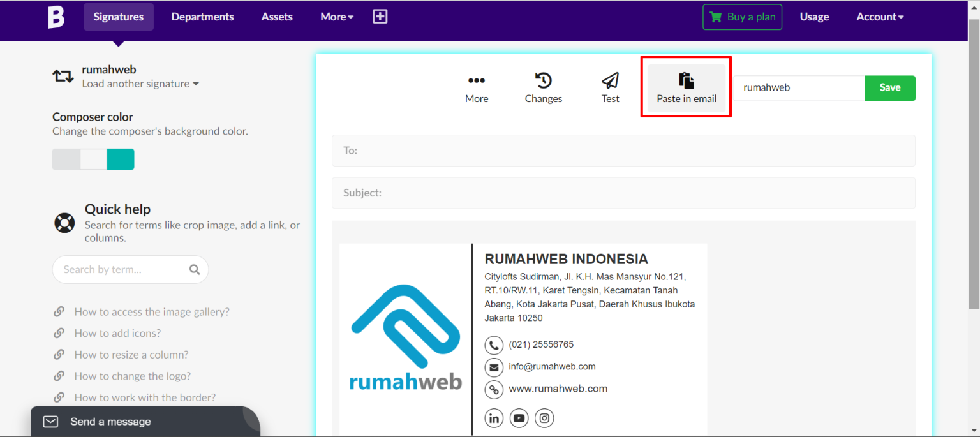Click the plus add-new icon
The height and width of the screenshot is (437, 980).
coord(380,17)
